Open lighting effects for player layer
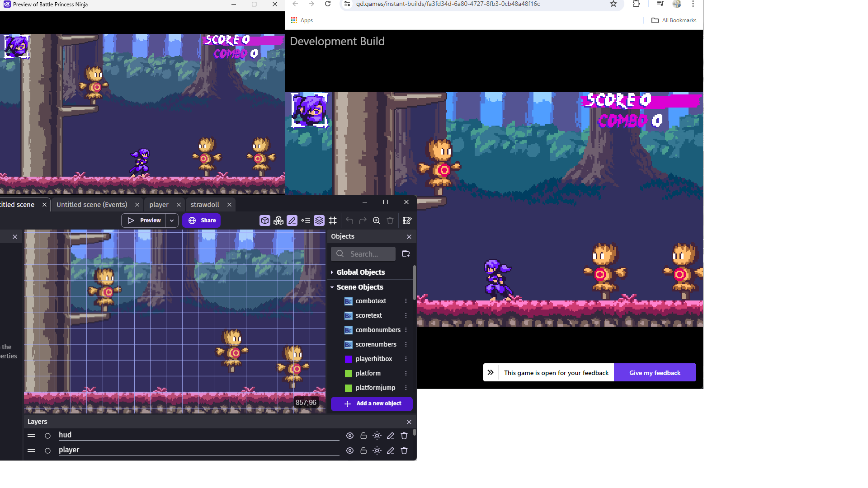Image resolution: width=868 pixels, height=488 pixels. point(377,450)
